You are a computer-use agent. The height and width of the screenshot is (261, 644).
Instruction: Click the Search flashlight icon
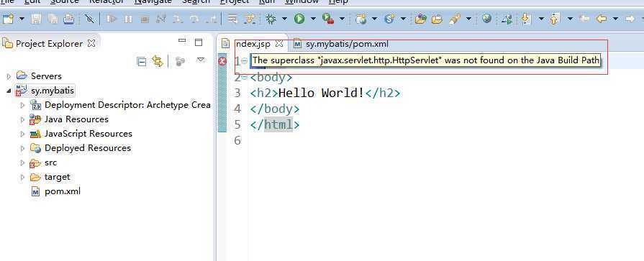454,19
